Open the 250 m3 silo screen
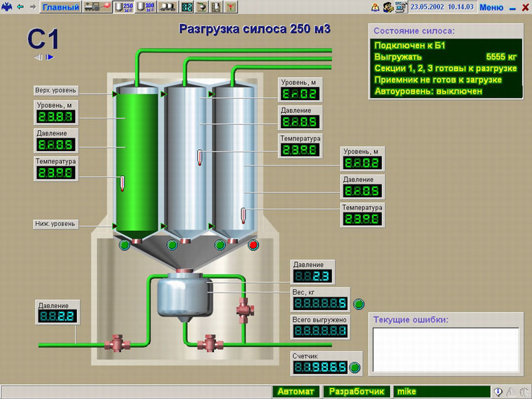532x399 pixels. [125, 7]
